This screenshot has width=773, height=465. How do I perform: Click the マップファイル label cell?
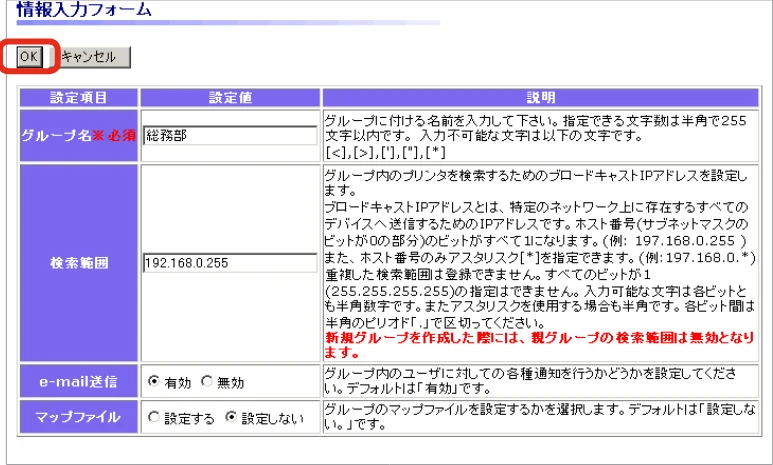[x=79, y=417]
